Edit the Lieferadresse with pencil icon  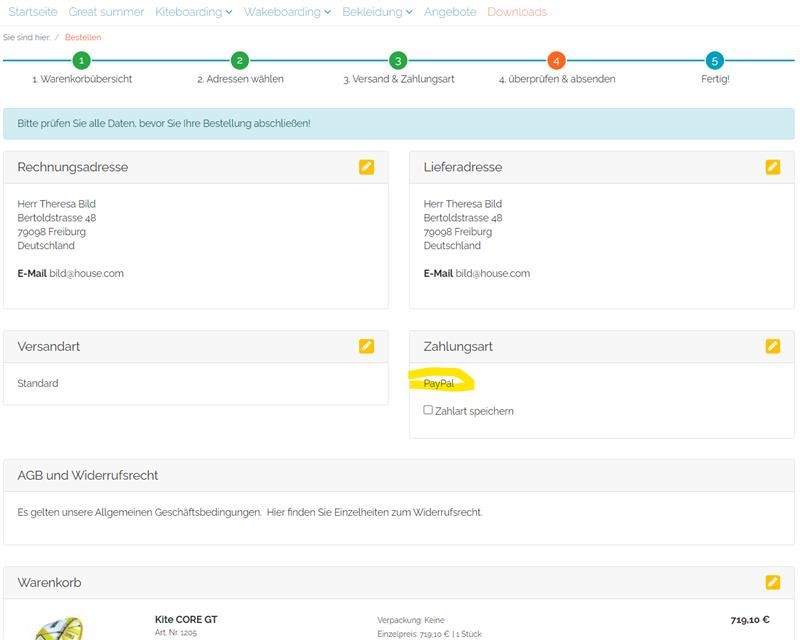tap(772, 167)
